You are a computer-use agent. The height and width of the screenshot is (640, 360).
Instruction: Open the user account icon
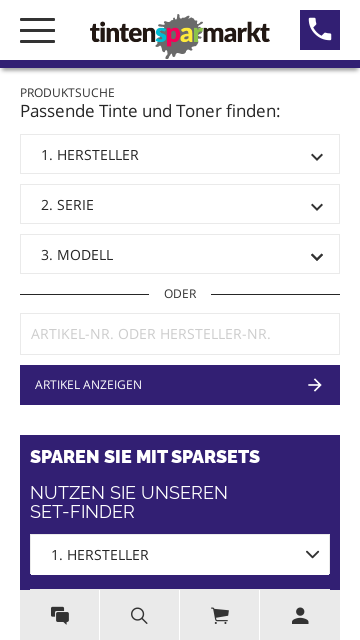(300, 615)
